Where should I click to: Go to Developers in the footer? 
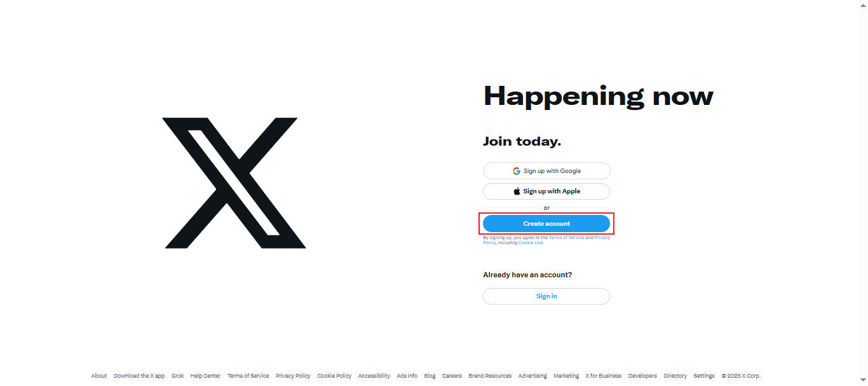click(x=642, y=376)
